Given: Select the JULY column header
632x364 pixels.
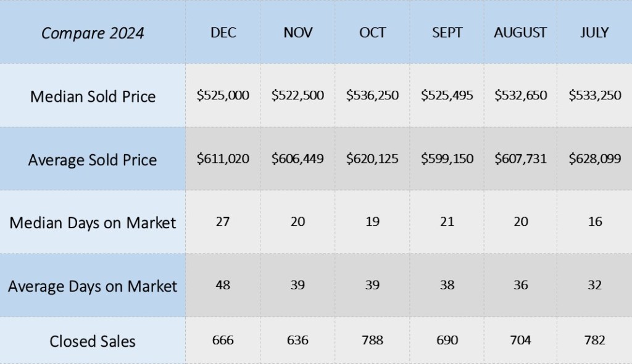Looking at the screenshot, I should [x=594, y=32].
